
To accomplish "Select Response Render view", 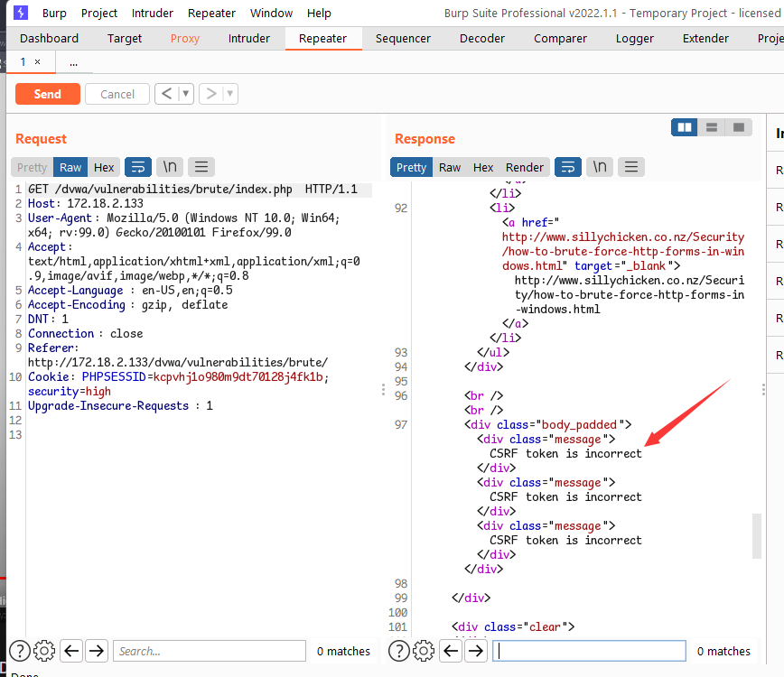I will coord(525,167).
